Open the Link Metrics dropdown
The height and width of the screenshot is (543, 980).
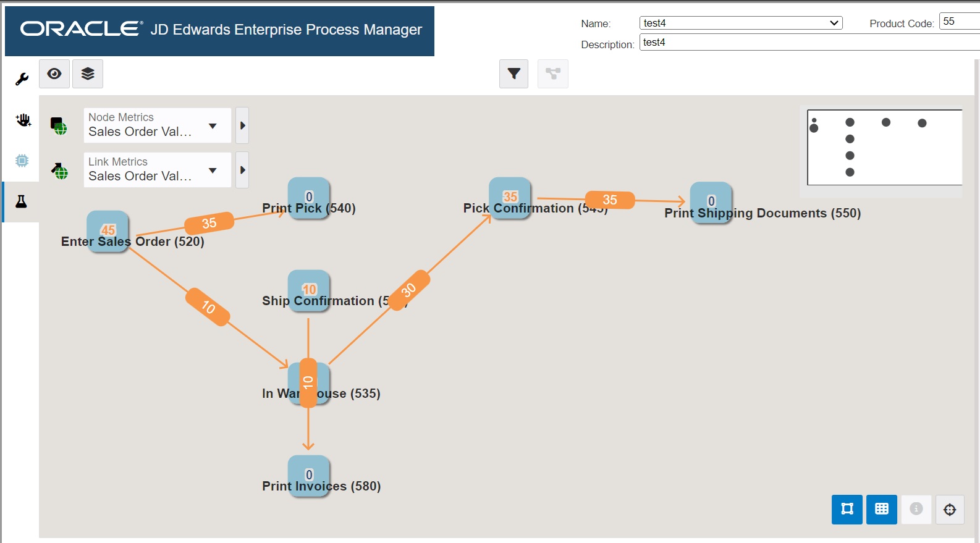pyautogui.click(x=157, y=170)
